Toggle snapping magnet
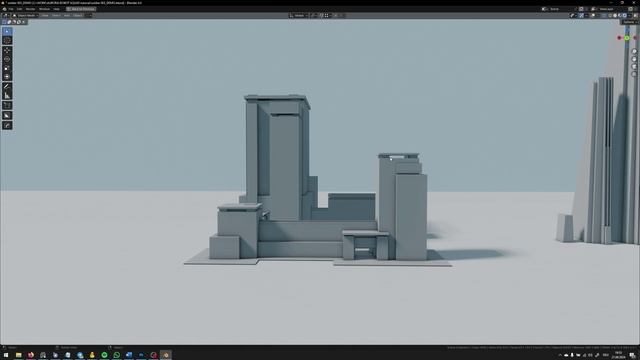The width and height of the screenshot is (640, 360). tap(322, 16)
